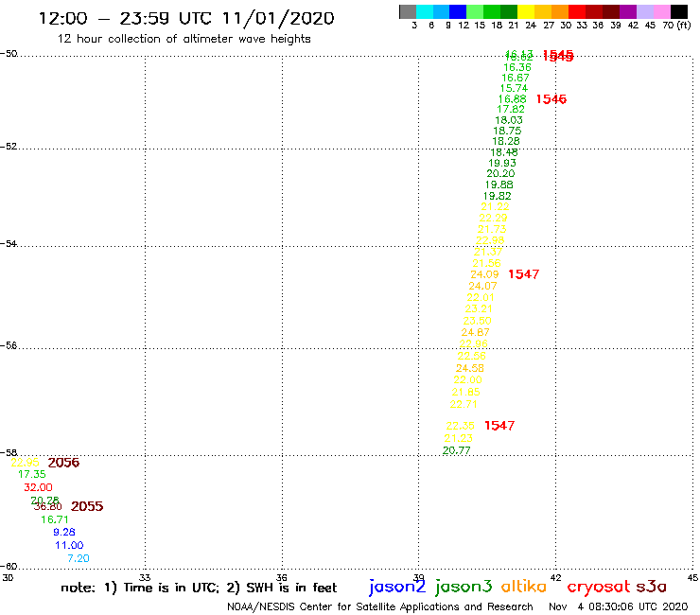Image resolution: width=700 pixels, height=615 pixels.
Task: Click the red time label 1546
Action: [x=551, y=99]
